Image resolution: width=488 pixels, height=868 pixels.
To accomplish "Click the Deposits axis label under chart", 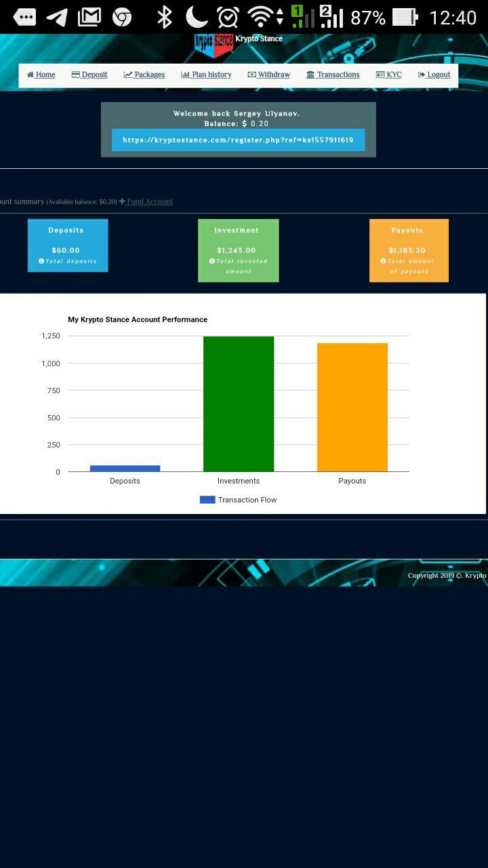I will [x=125, y=481].
